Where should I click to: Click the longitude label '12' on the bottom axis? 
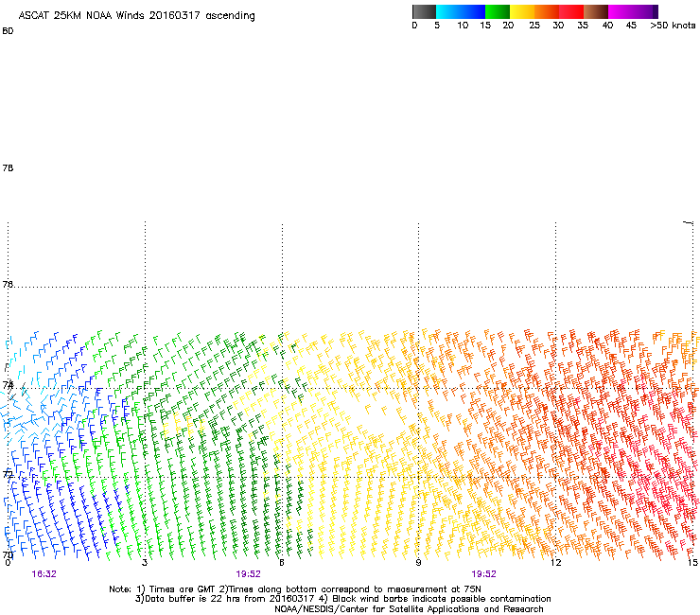tap(555, 562)
